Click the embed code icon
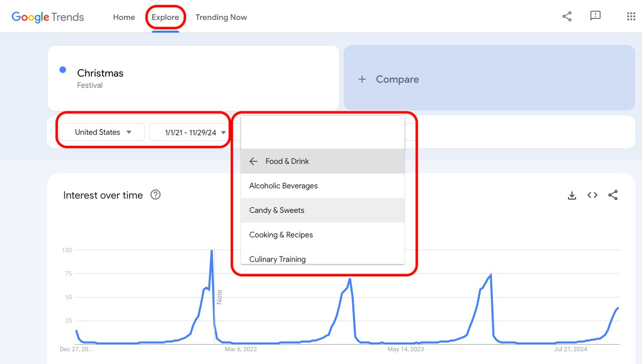This screenshot has width=642, height=364. (592, 195)
